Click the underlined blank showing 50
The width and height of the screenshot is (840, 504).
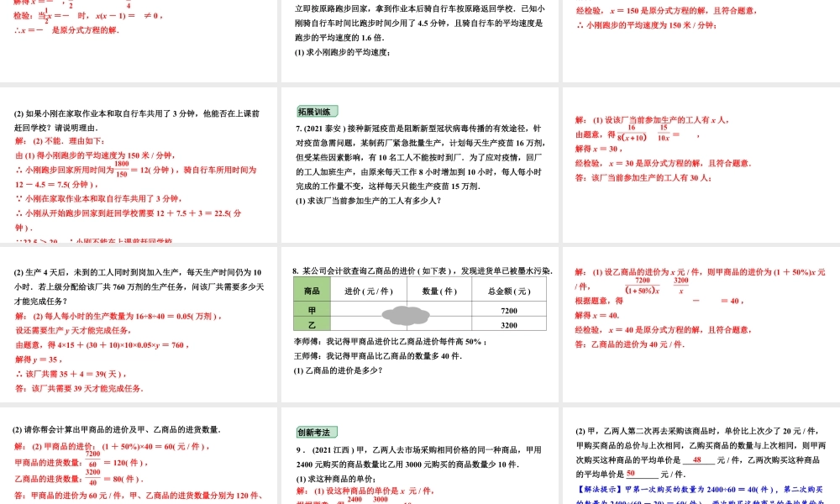pyautogui.click(x=631, y=472)
